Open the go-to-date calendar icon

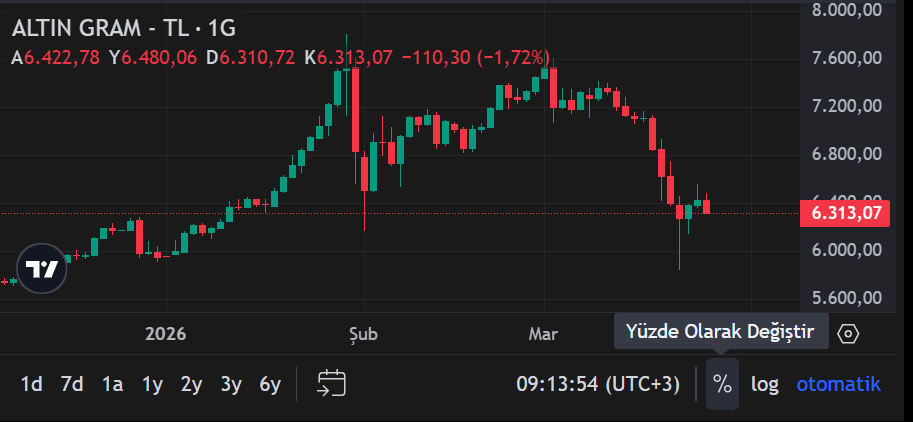331,383
